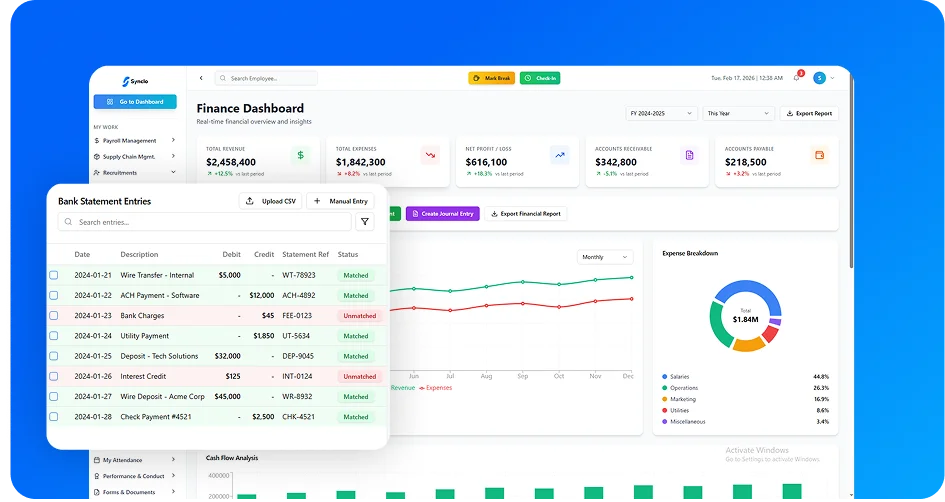Click the Create Journal Entry button
Image resolution: width=945 pixels, height=502 pixels.
[x=442, y=213]
